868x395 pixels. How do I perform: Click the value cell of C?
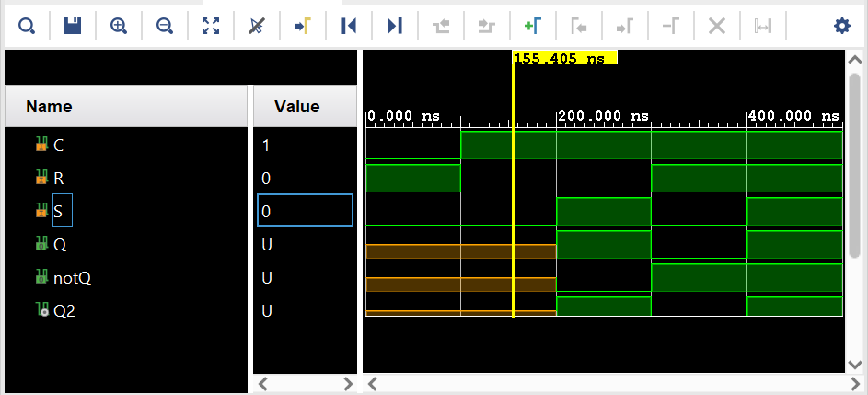(305, 145)
